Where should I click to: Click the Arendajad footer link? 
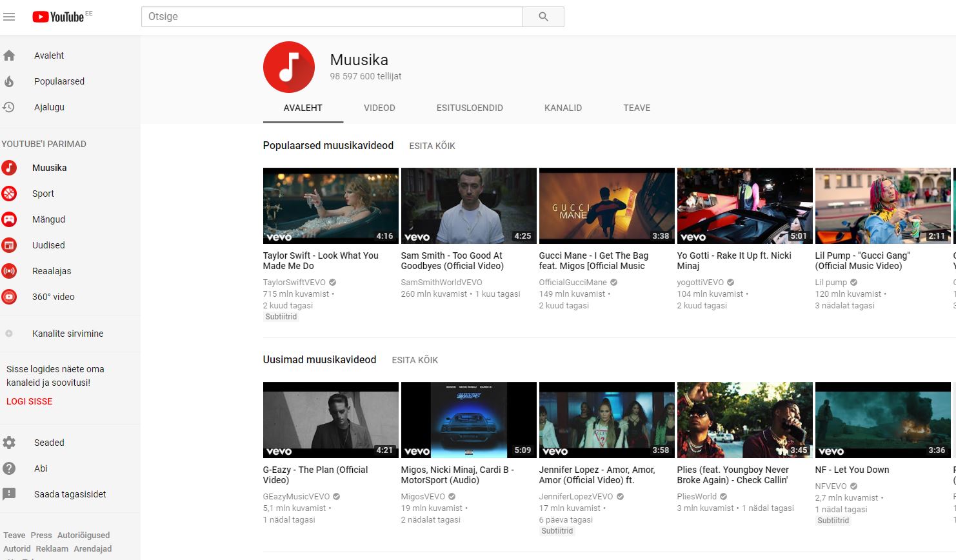pyautogui.click(x=93, y=549)
